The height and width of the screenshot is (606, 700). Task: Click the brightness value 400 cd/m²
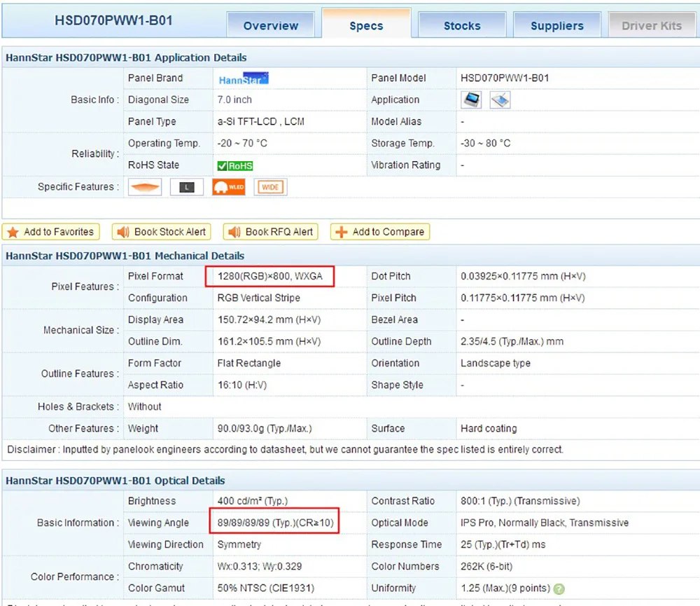[252, 501]
